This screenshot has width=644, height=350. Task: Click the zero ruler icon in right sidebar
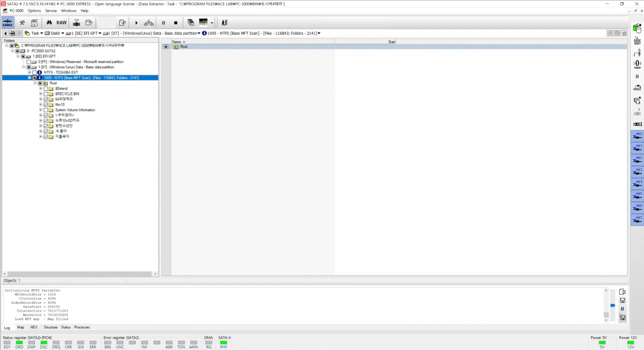[637, 64]
